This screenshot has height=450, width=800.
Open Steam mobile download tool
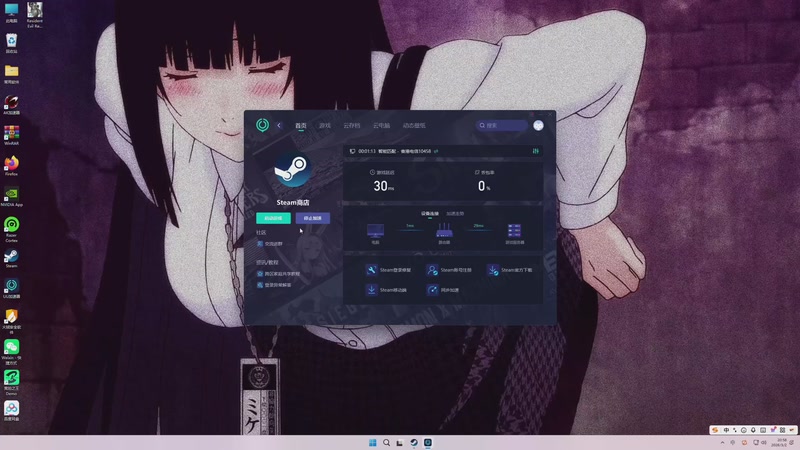(x=386, y=290)
